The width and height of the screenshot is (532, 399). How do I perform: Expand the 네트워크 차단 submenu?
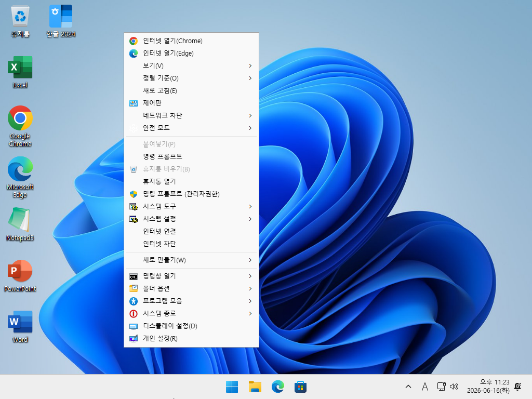pyautogui.click(x=191, y=116)
